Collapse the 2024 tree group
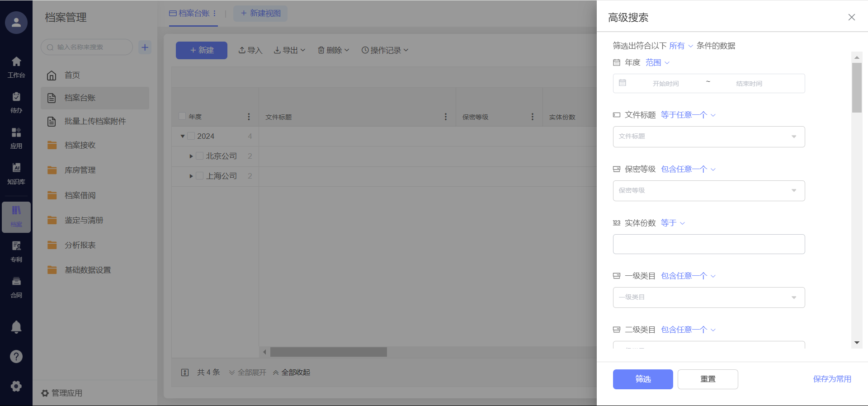 (x=183, y=136)
